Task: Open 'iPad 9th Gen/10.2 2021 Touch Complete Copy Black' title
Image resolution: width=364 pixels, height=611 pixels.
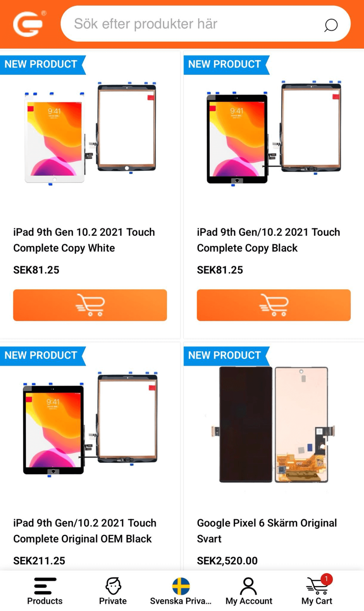Action: [x=268, y=240]
